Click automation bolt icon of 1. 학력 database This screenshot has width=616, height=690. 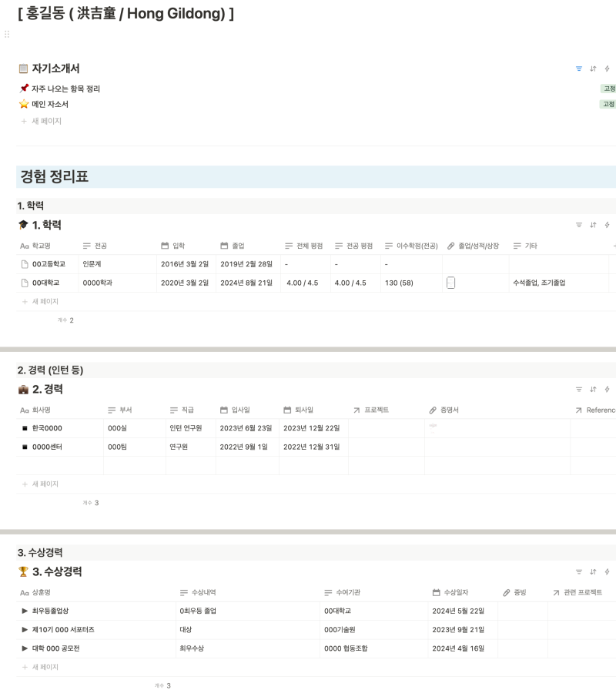(608, 225)
